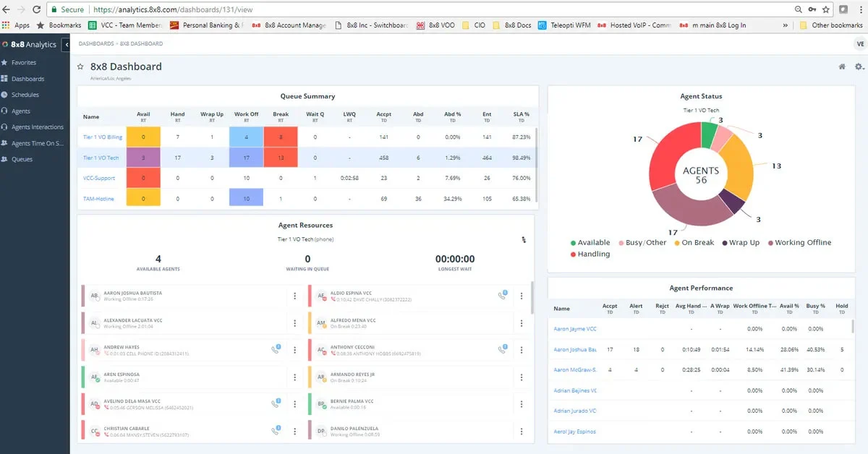
Task: Click three-dot menu for Bernie Palma VCC
Action: (522, 403)
